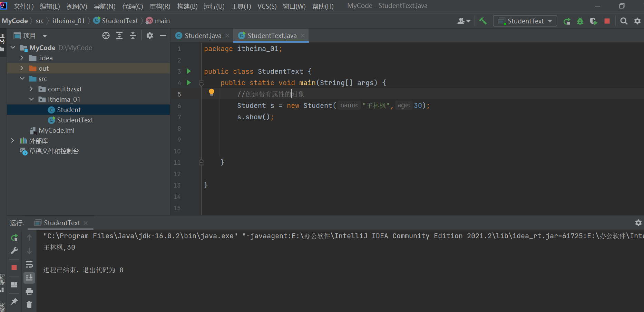This screenshot has height=312, width=644.
Task: Run with coverage shield icon
Action: (594, 21)
